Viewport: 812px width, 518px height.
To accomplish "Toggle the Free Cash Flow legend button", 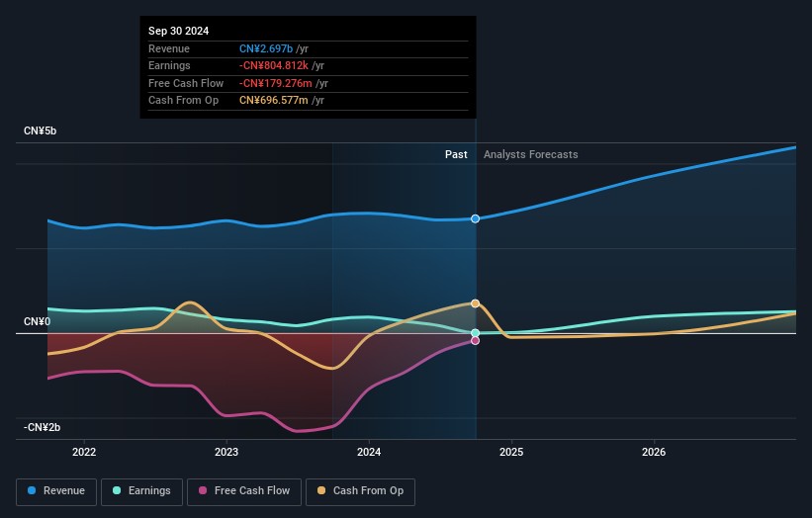I will tap(244, 491).
